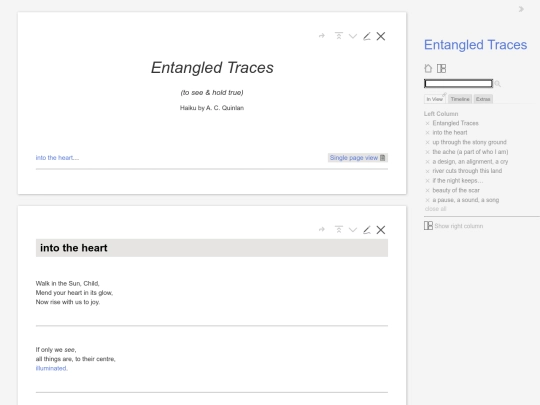
Task: Close 'a design, an alignment, a cry' entry
Action: 427,162
